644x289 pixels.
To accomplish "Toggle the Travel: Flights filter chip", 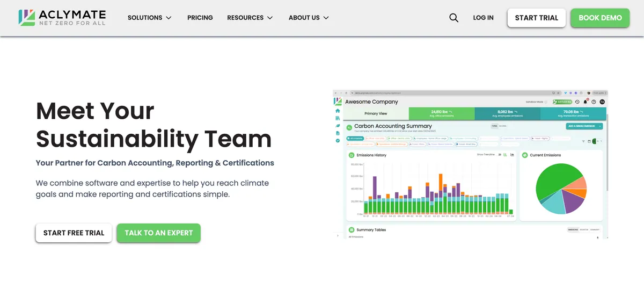I will [540, 139].
